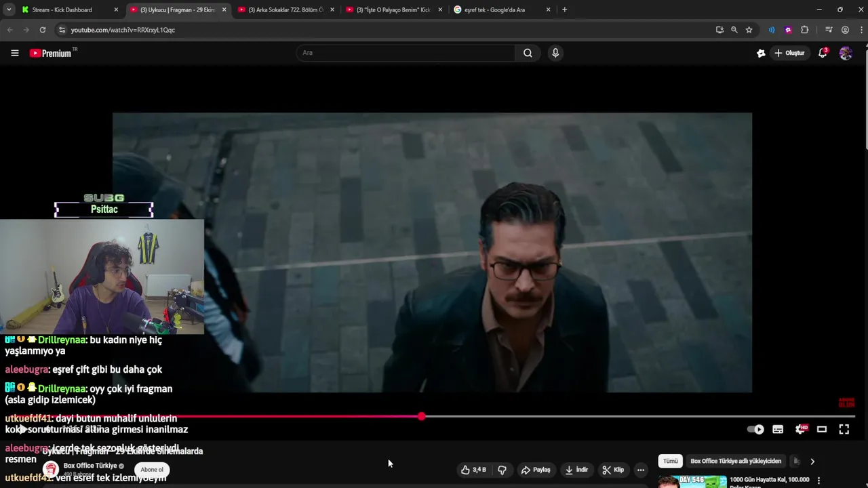This screenshot has width=868, height=488.
Task: Show next filter chips with right chevron
Action: (812, 462)
